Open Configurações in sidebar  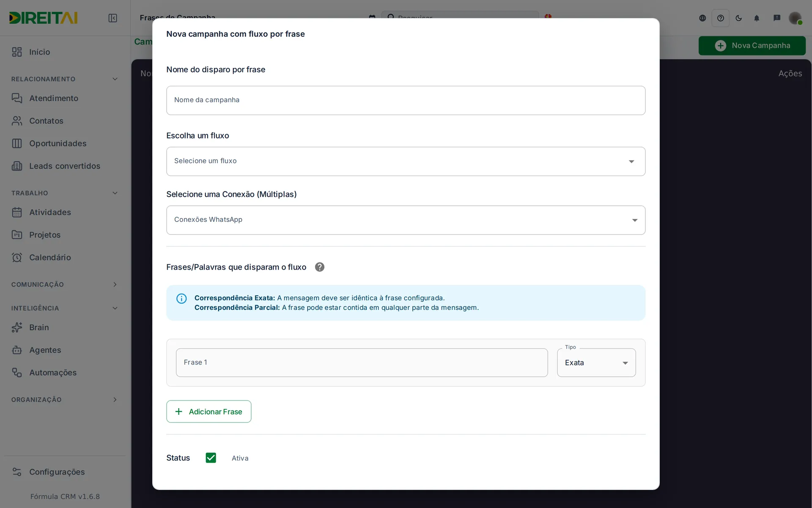click(65, 472)
